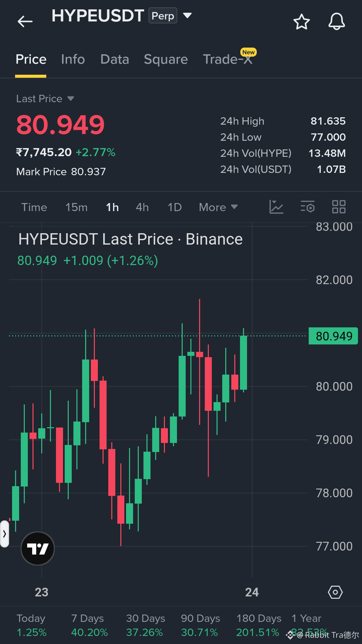Tap the 77.000 price axis label
Image resolution: width=362 pixels, height=644 pixels.
334,546
